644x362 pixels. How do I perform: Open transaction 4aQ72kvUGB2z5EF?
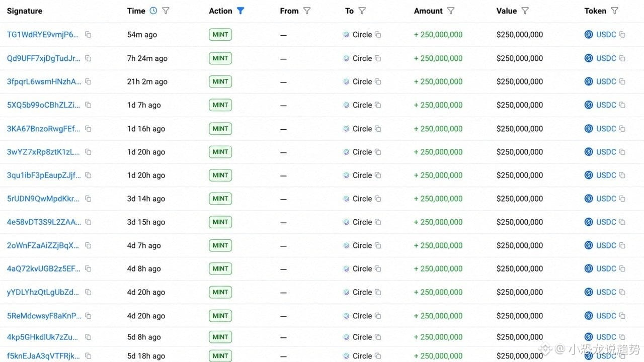[43, 268]
